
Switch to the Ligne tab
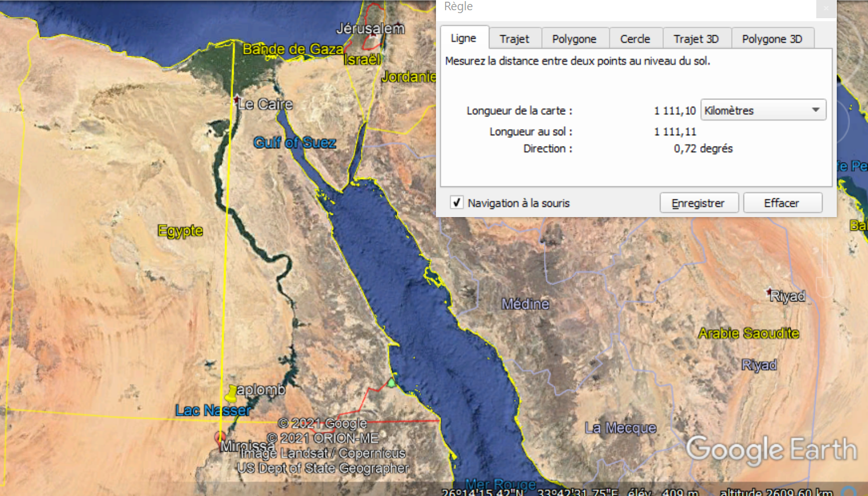point(463,39)
